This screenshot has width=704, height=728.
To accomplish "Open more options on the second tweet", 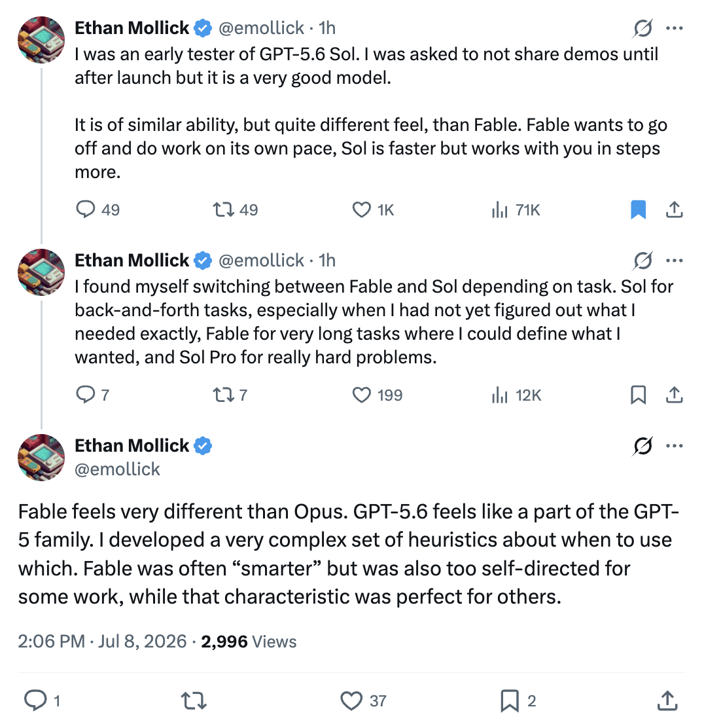I will (674, 261).
